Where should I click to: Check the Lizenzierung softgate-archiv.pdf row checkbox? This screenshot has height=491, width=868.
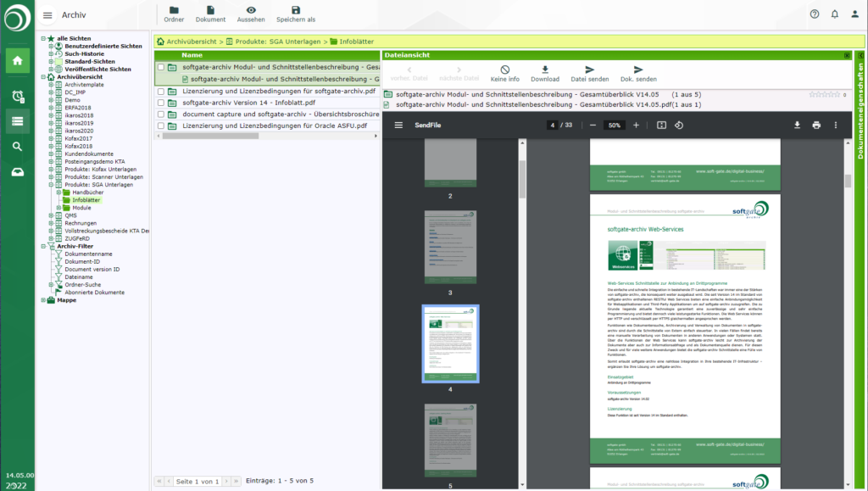pos(160,92)
